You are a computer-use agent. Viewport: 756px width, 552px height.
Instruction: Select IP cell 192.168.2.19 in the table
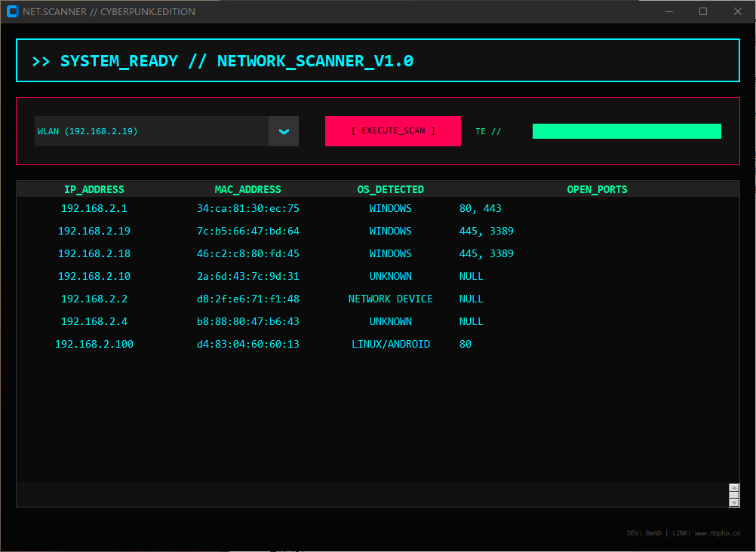(94, 231)
